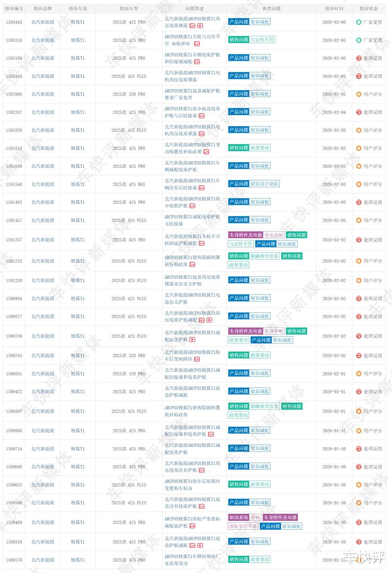The height and width of the screenshot is (573, 392).
Task: Click image icon for complaint 1589686
Action: point(202,471)
